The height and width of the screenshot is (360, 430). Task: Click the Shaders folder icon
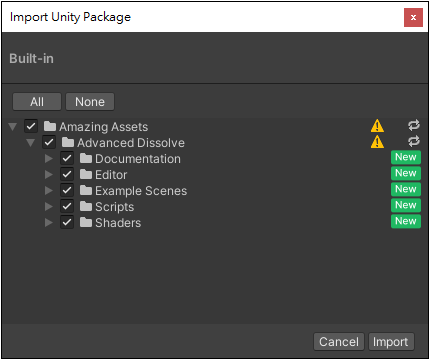[x=86, y=222]
